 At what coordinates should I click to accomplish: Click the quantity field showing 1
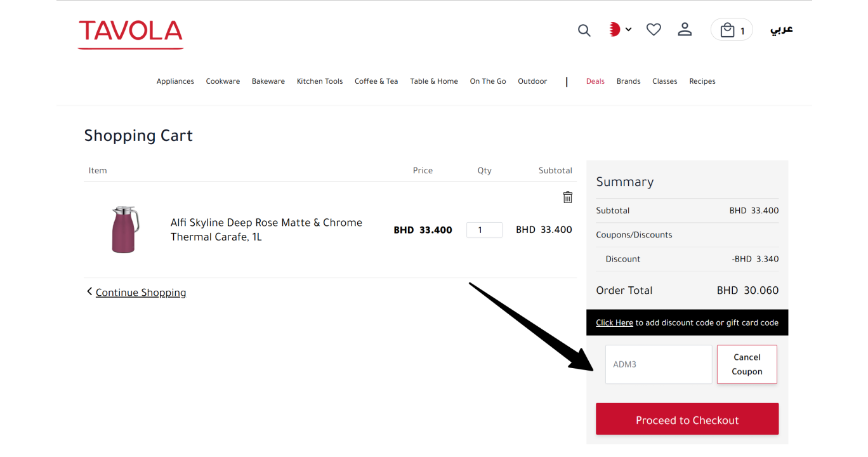tap(484, 230)
